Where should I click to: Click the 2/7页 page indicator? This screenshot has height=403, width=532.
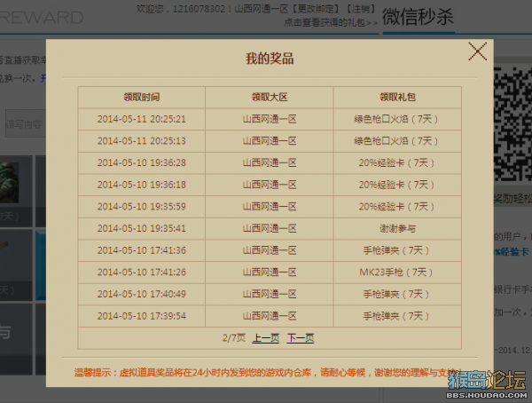(x=234, y=338)
